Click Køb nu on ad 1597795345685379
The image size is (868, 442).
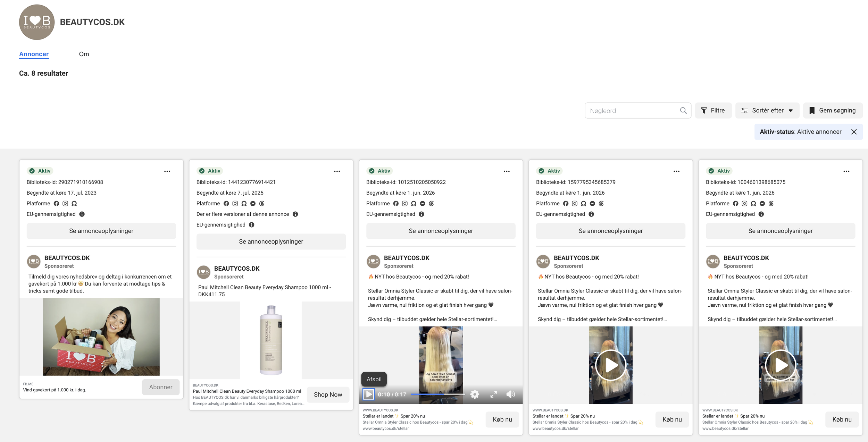coord(672,420)
